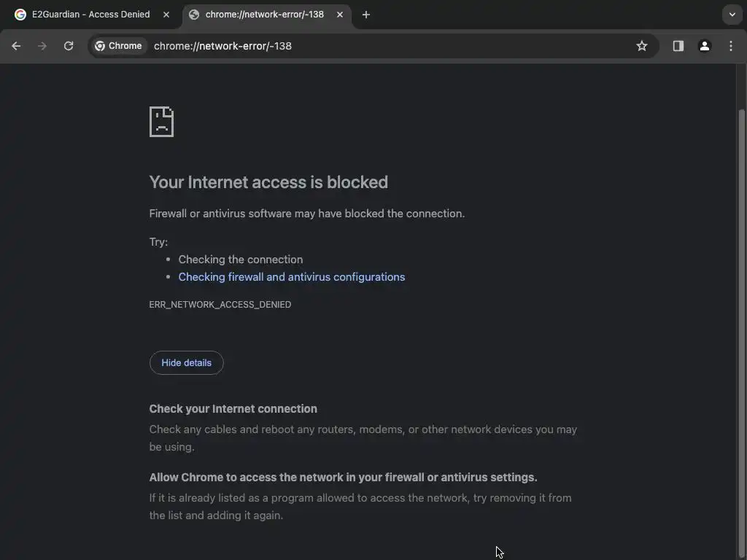The image size is (747, 560).
Task: Open Chrome's three-dot menu
Action: [731, 46]
